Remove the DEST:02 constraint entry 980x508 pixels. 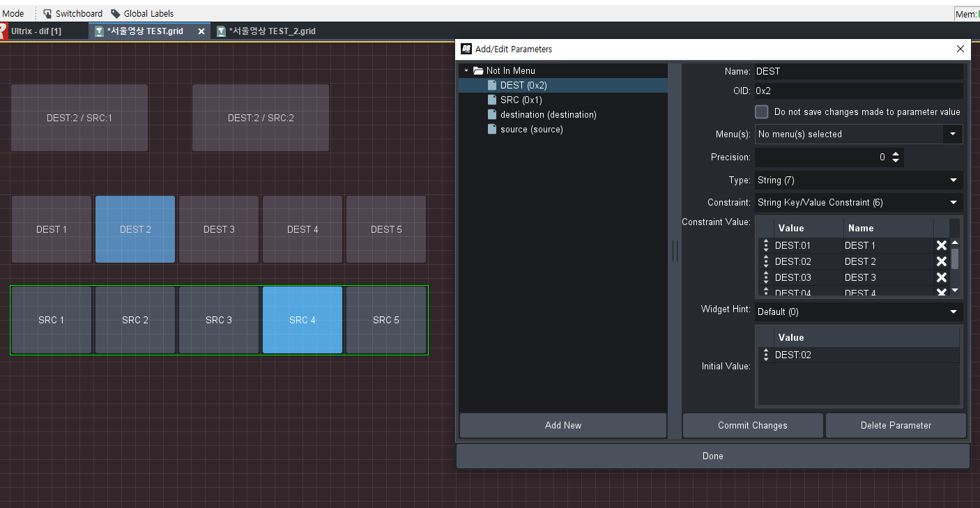click(x=941, y=261)
